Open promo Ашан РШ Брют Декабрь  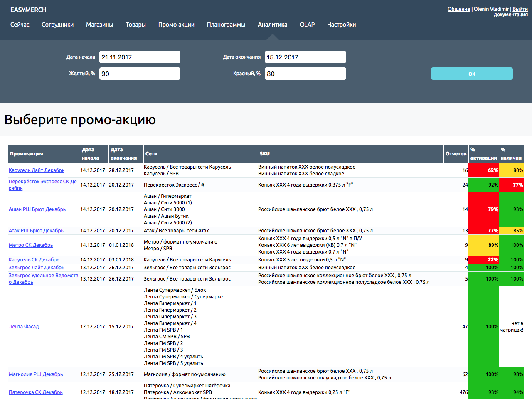(37, 209)
